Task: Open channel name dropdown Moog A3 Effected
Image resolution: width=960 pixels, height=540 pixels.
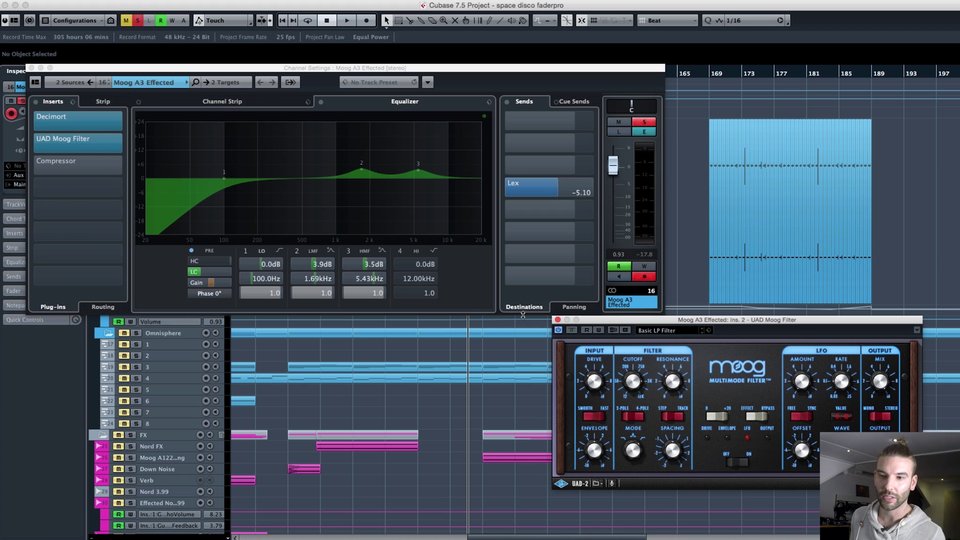Action: click(x=149, y=82)
